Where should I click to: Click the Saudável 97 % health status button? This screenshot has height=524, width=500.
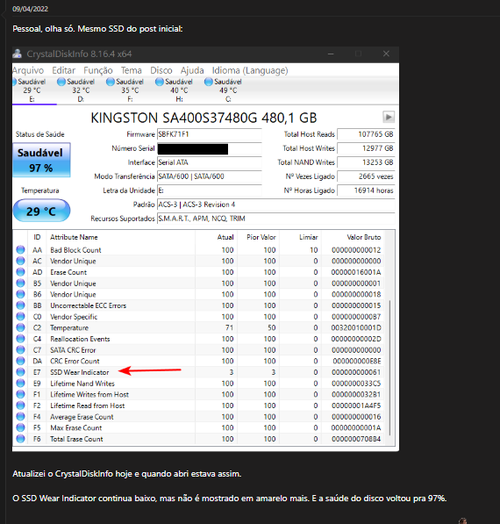click(41, 160)
